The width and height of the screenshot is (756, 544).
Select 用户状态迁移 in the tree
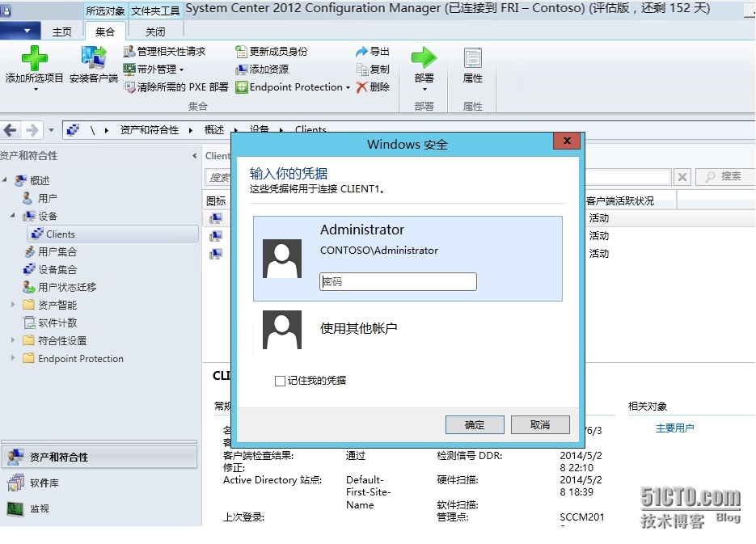[x=66, y=287]
